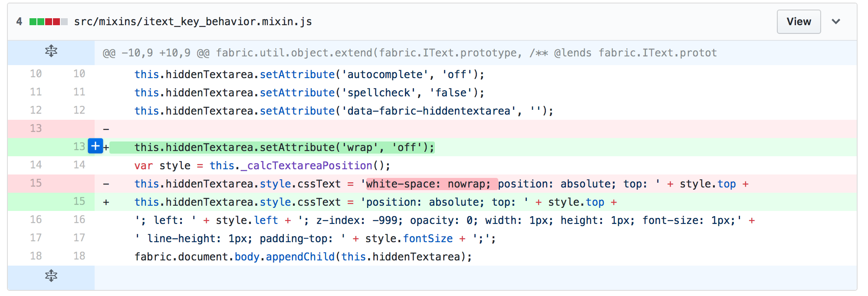The height and width of the screenshot is (296, 868).
Task: Click new line number 14
Action: 79,165
